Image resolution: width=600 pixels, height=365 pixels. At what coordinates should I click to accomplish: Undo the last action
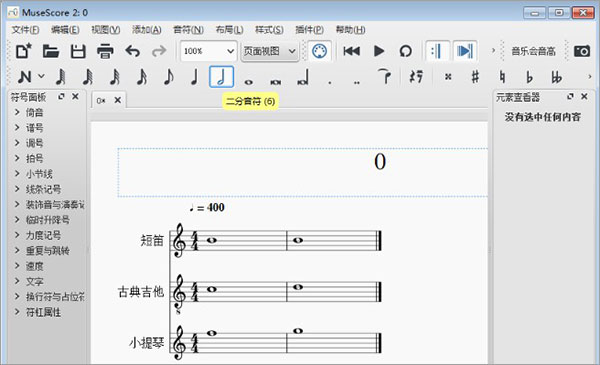click(133, 51)
